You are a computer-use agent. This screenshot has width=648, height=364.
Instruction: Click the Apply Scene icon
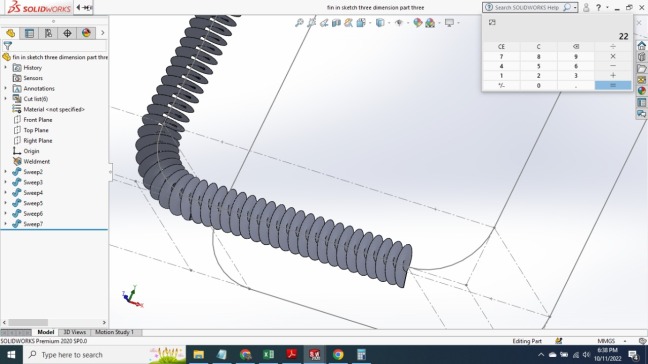(430, 23)
